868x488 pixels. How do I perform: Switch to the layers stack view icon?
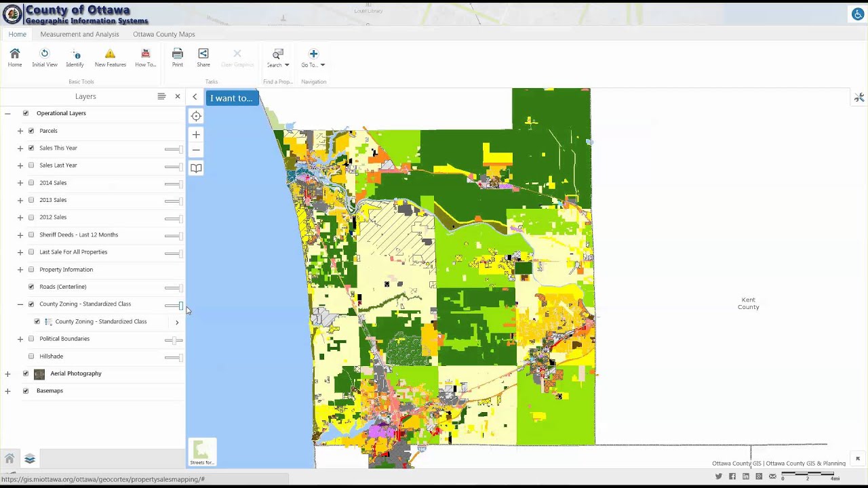coord(30,459)
